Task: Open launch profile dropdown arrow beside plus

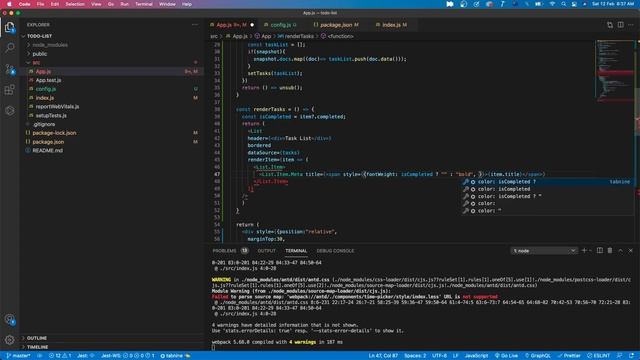Action: (590, 251)
